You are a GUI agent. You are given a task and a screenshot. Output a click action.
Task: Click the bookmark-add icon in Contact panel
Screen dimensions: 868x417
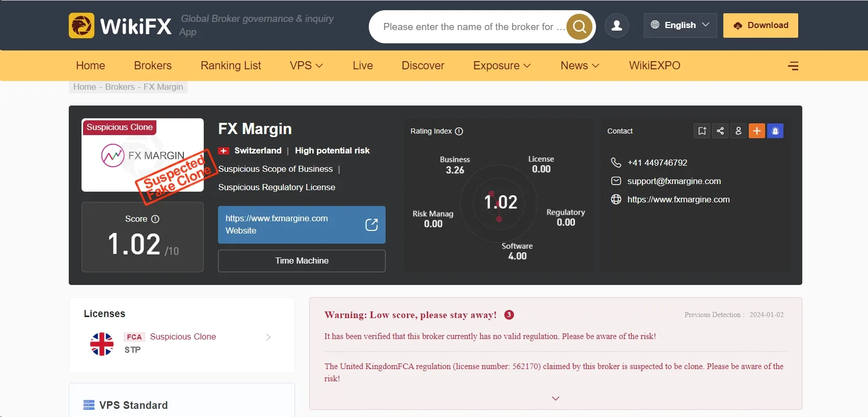click(702, 131)
